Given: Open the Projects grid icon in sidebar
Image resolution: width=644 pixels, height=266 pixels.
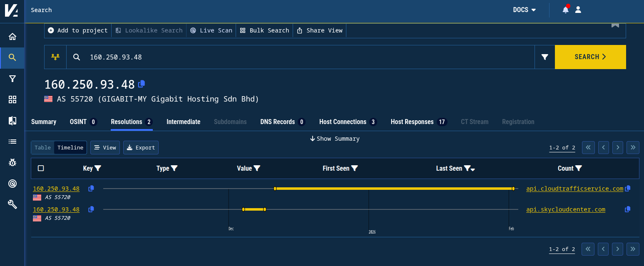Looking at the screenshot, I should [x=12, y=99].
